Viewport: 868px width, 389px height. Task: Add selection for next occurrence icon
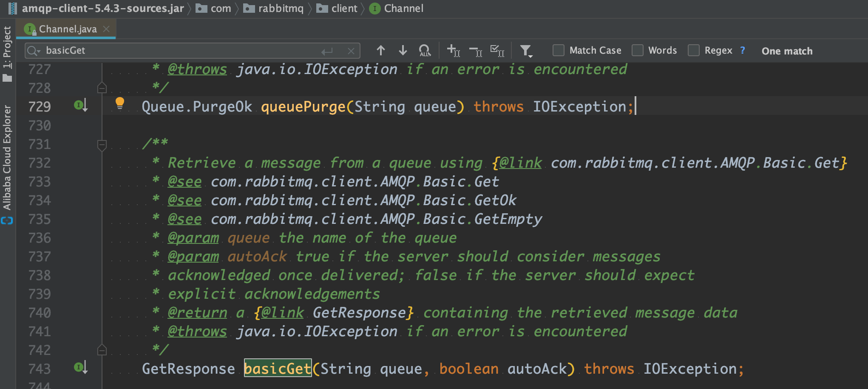pos(453,51)
